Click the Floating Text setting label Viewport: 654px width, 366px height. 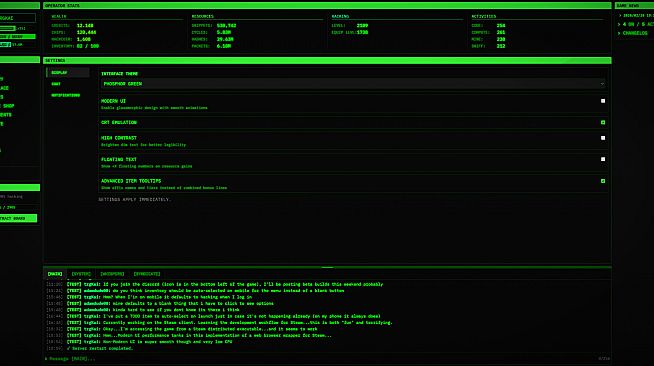click(118, 159)
